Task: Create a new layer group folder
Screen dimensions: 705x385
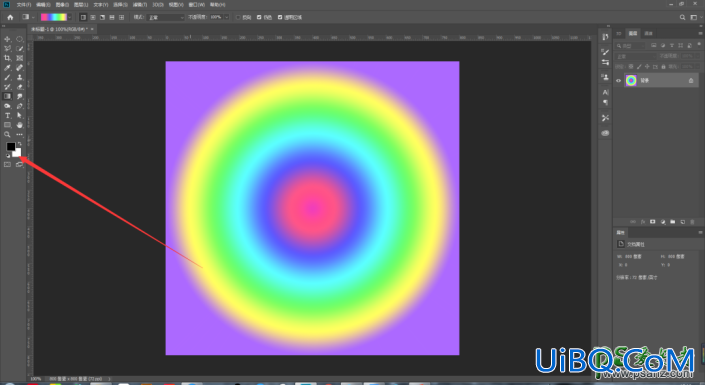Action: (672, 222)
